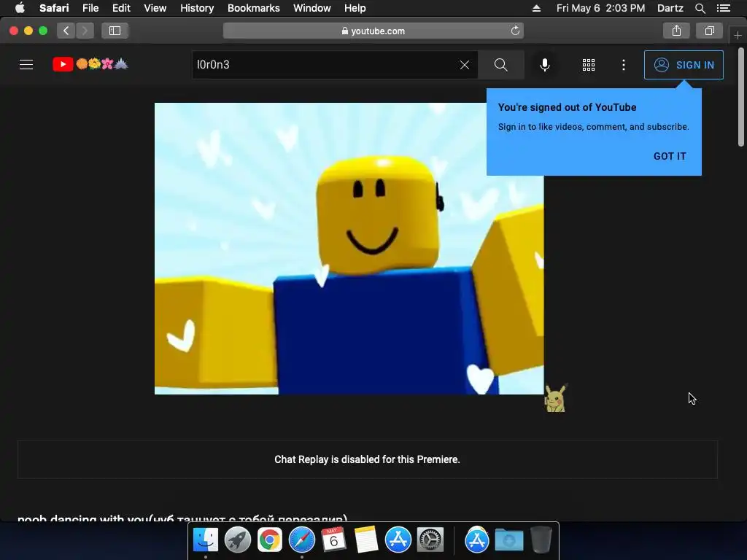
Task: Open the Downloads folder in Dock
Action: click(x=508, y=540)
